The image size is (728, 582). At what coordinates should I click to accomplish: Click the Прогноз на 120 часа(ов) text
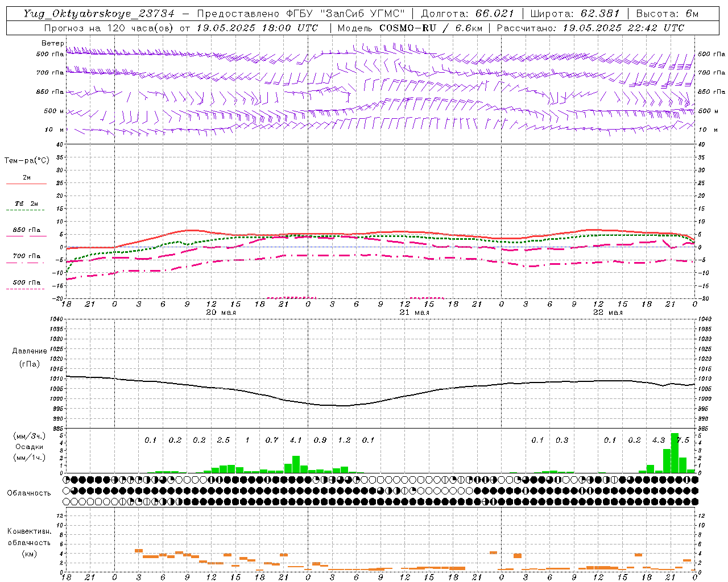109,28
